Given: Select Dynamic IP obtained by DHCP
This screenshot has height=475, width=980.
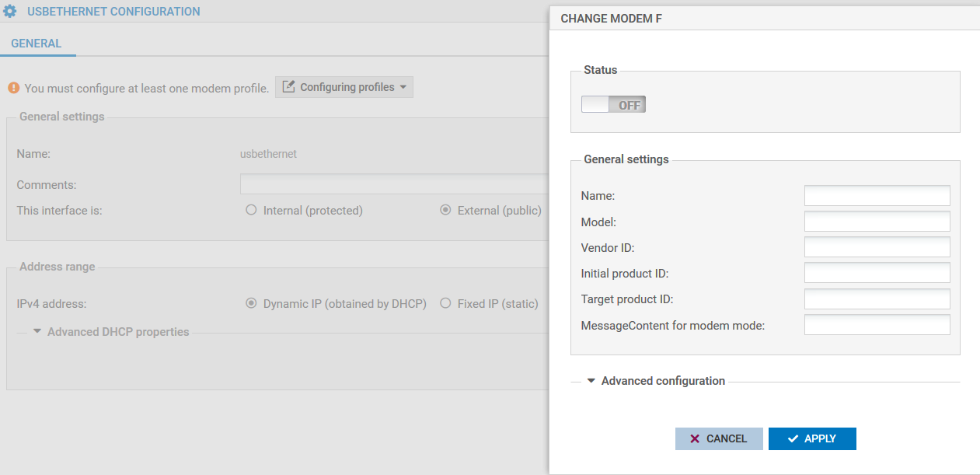Looking at the screenshot, I should point(250,303).
